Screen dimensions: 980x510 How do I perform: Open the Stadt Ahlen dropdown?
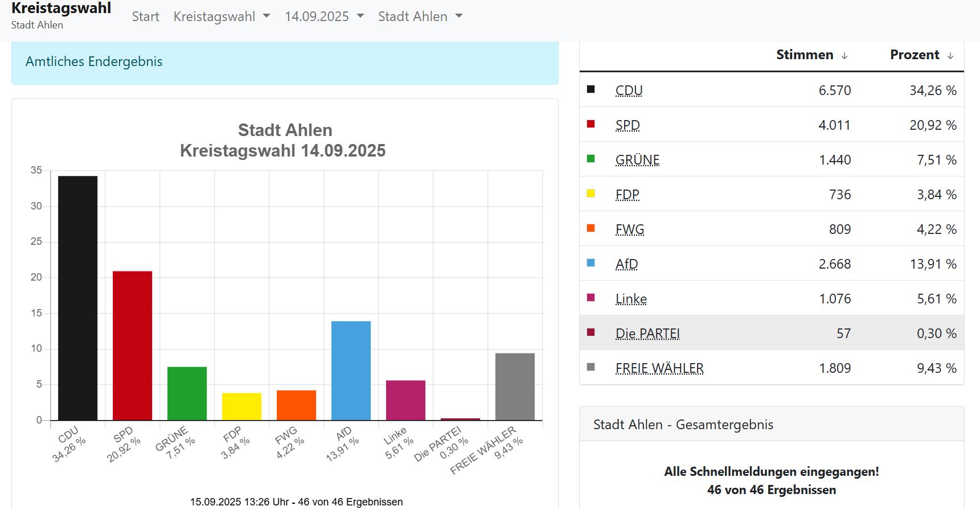(x=420, y=17)
